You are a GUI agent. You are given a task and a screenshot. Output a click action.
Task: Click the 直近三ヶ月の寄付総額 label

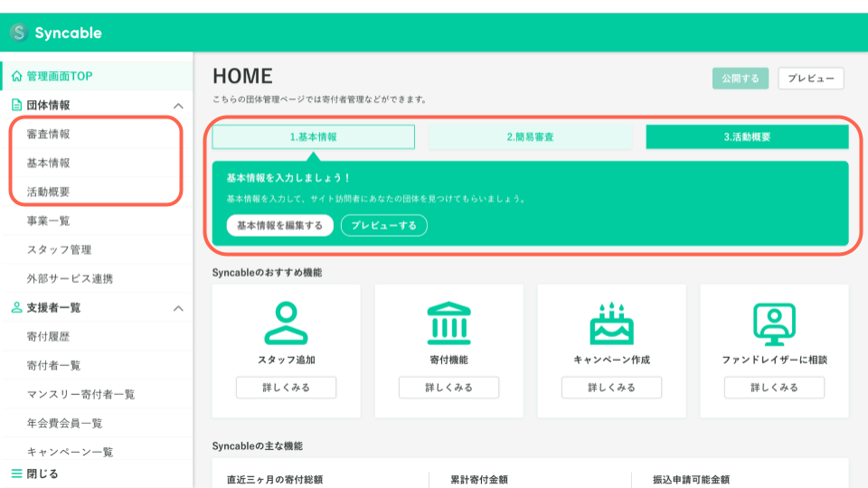[275, 480]
